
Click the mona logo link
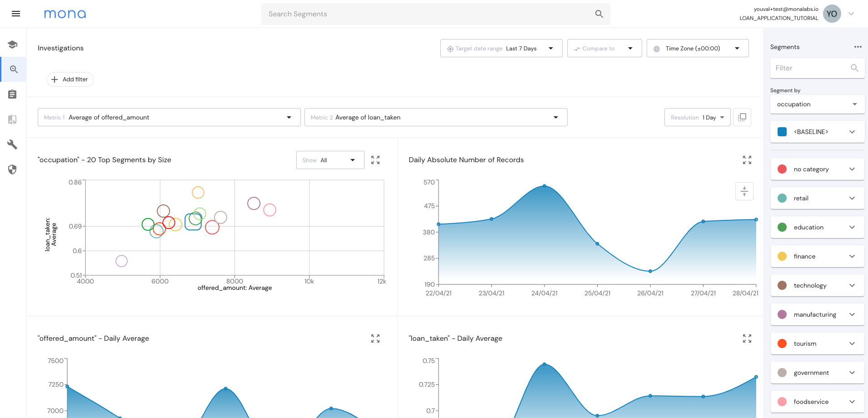[65, 14]
